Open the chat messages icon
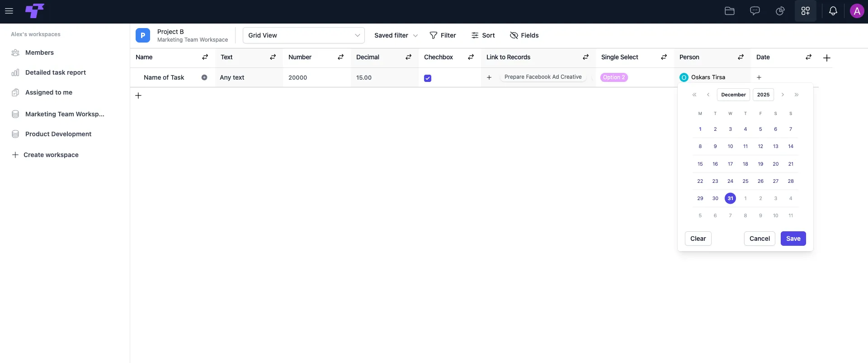Screen dimensions: 868x363 [755, 11]
